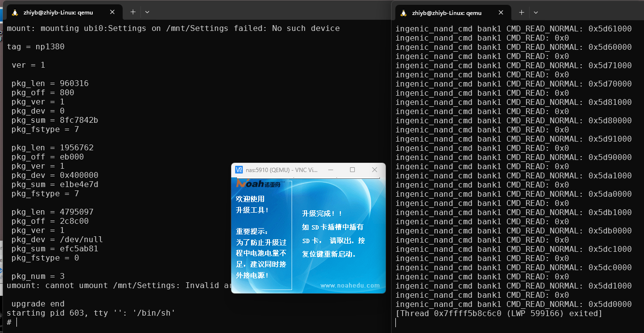Click the 'umount: cannot umount /mnt/Settings' line
This screenshot has height=333, width=644.
coord(119,286)
